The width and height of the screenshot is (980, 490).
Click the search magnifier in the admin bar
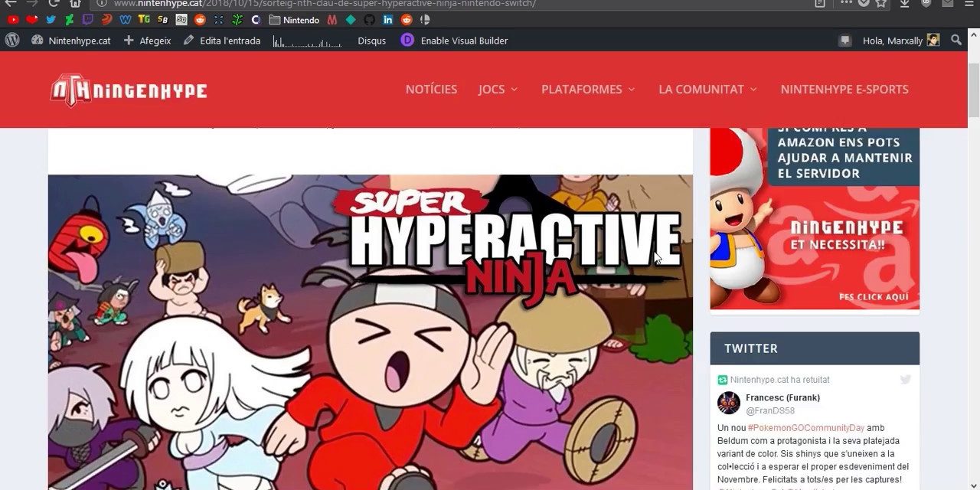[956, 40]
